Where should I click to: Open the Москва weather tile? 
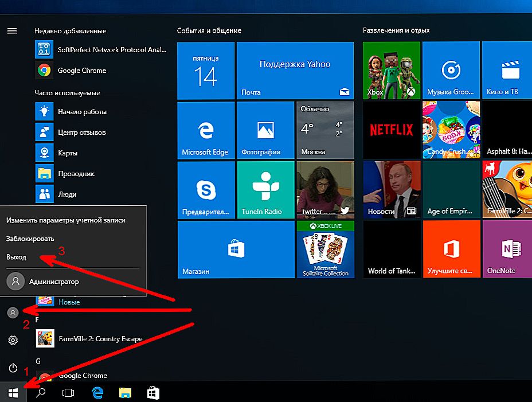click(326, 130)
